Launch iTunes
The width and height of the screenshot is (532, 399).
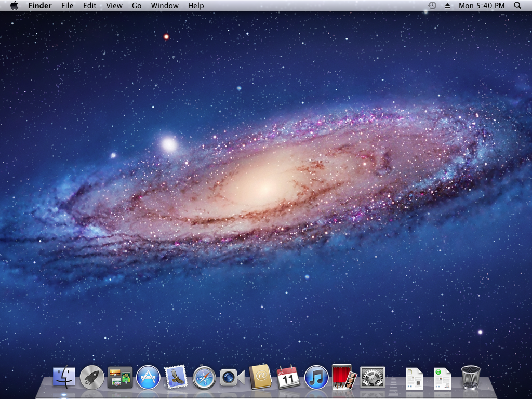point(316,377)
